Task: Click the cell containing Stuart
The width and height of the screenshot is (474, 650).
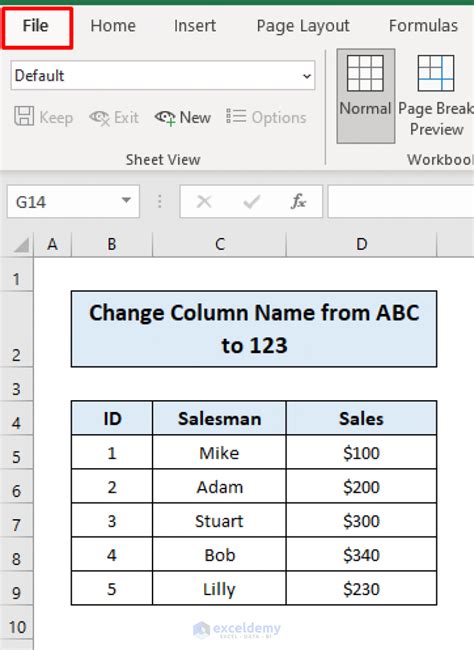Action: click(x=219, y=520)
